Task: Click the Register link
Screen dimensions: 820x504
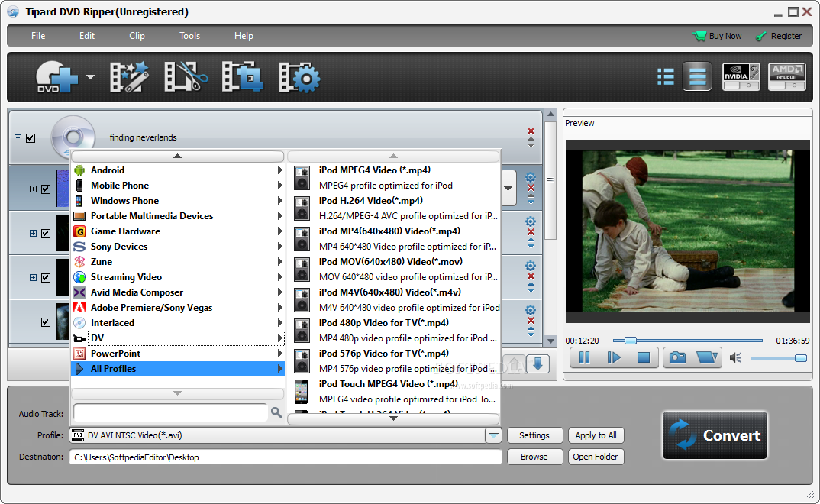Action: point(779,36)
